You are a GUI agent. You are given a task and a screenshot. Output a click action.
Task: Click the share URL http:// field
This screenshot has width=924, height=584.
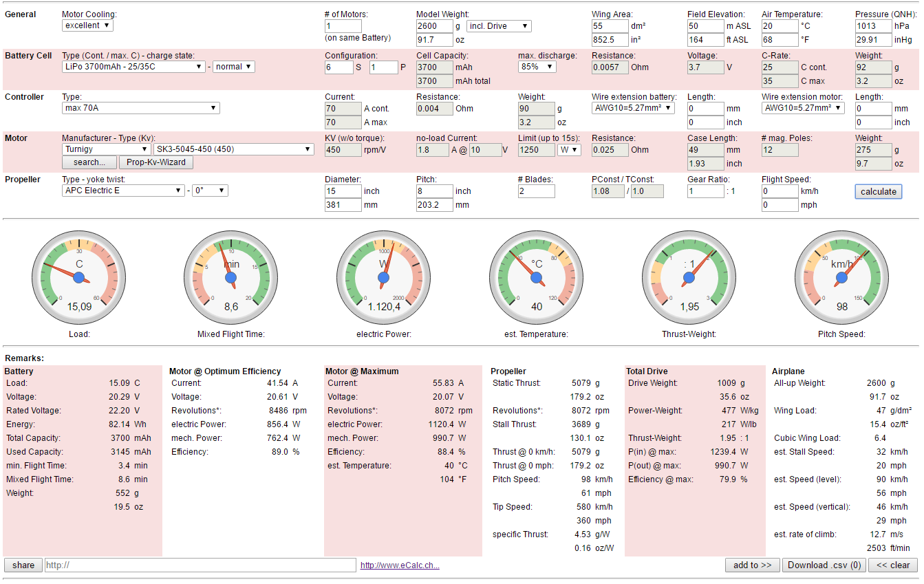(200, 565)
